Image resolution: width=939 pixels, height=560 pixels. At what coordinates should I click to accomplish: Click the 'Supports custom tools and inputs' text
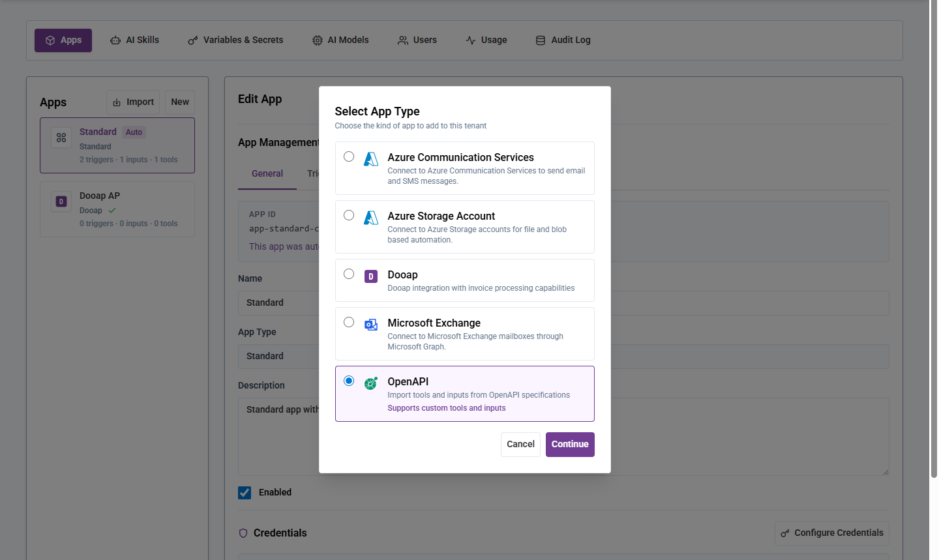click(x=447, y=408)
